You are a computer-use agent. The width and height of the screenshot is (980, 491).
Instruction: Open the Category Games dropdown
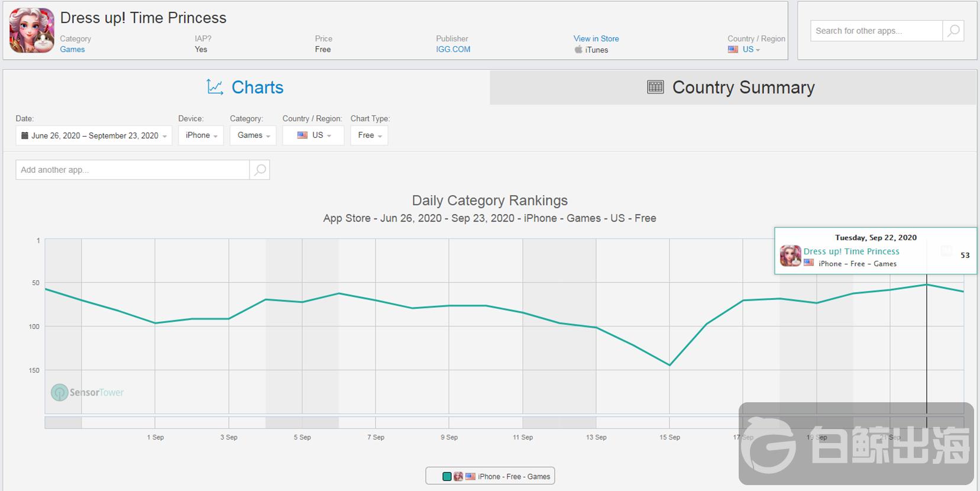point(253,135)
